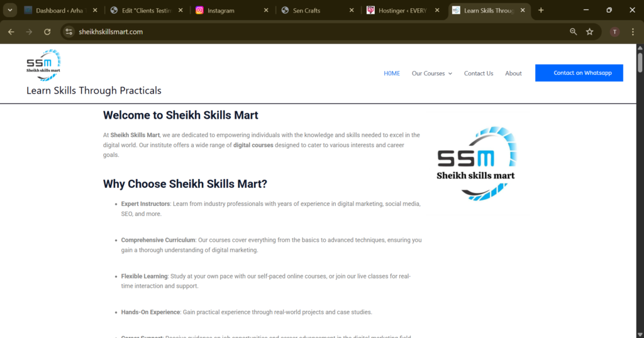
Task: Open the profile avatar T menu
Action: [614, 31]
